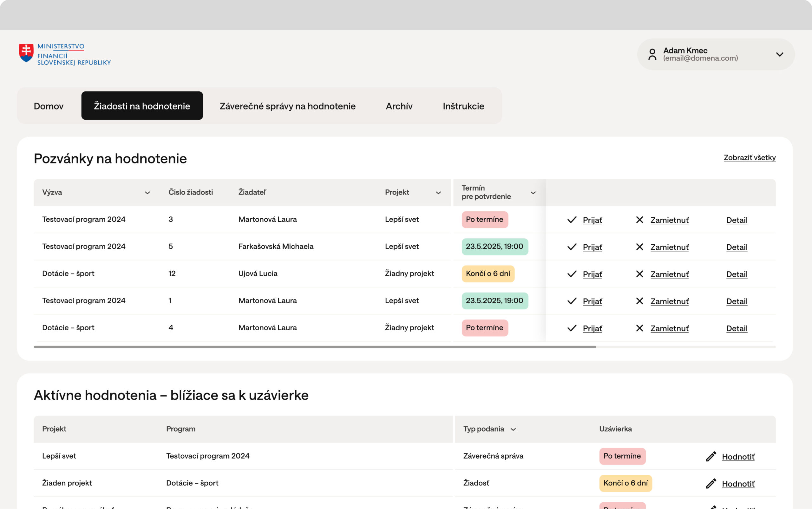
Task: Click checkmark icon in request number 4 row
Action: (x=572, y=328)
